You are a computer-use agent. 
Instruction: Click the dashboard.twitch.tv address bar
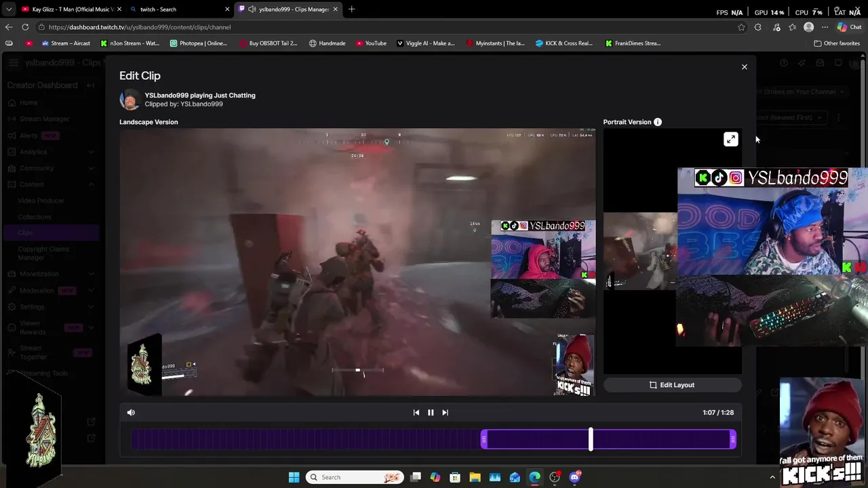click(387, 27)
